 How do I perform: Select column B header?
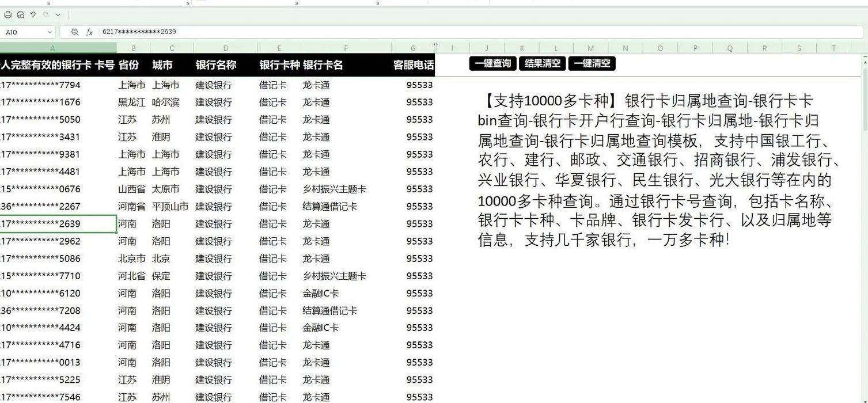134,48
